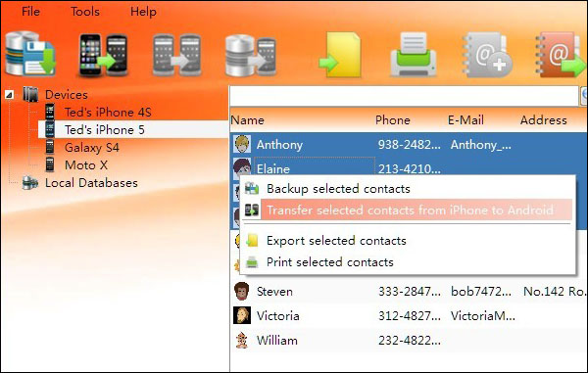Click Anthony's e-mail cell
This screenshot has width=588, height=373.
(481, 145)
